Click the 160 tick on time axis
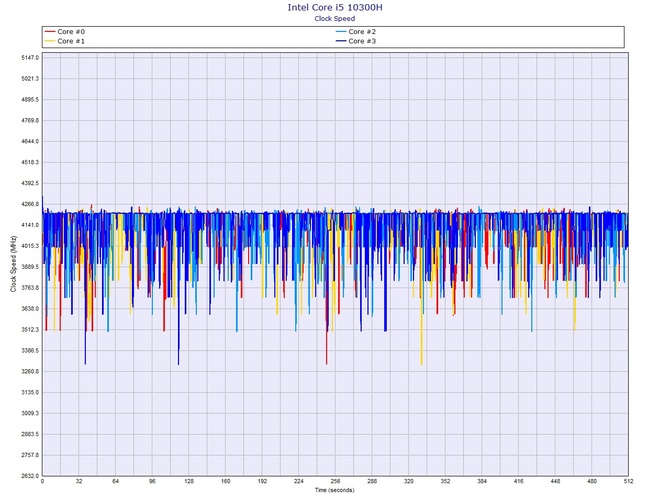 tap(226, 481)
